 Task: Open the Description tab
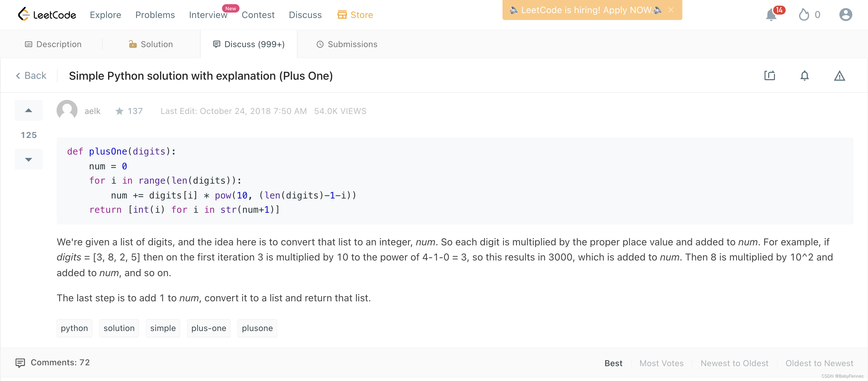click(53, 44)
